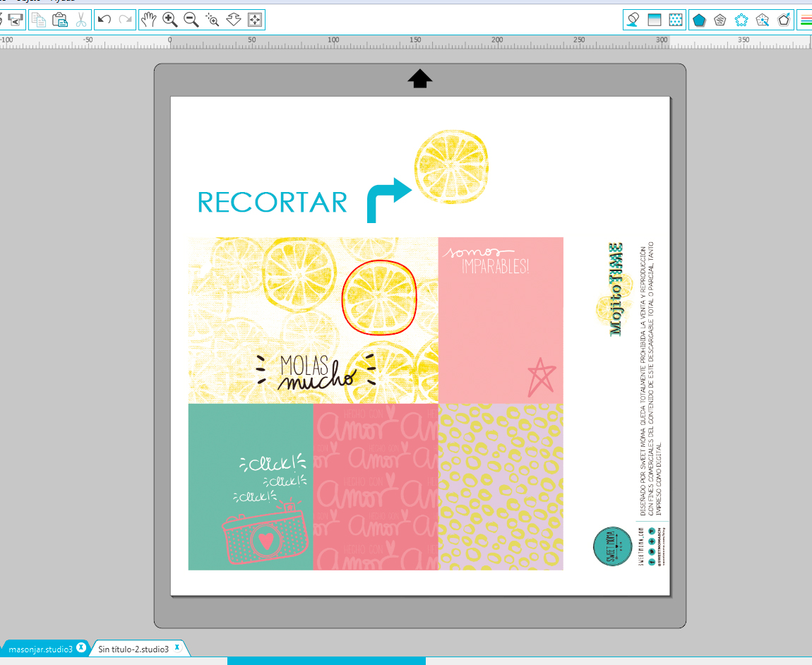
Task: Paste from clipboard using the Paste icon
Action: [60, 20]
